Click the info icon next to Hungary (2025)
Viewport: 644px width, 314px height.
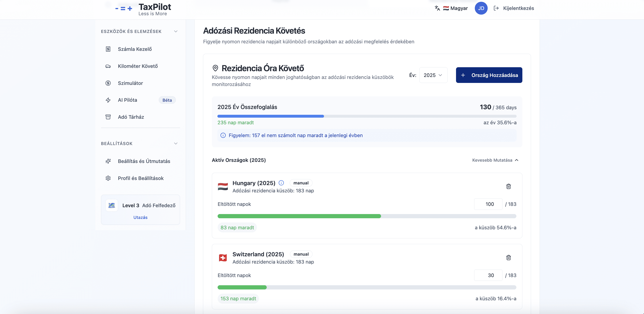(281, 183)
